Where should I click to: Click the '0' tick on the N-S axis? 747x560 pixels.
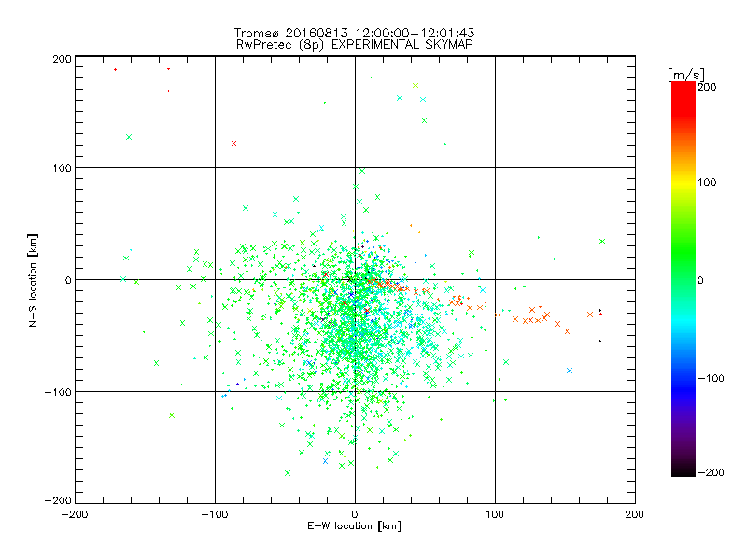(67, 280)
